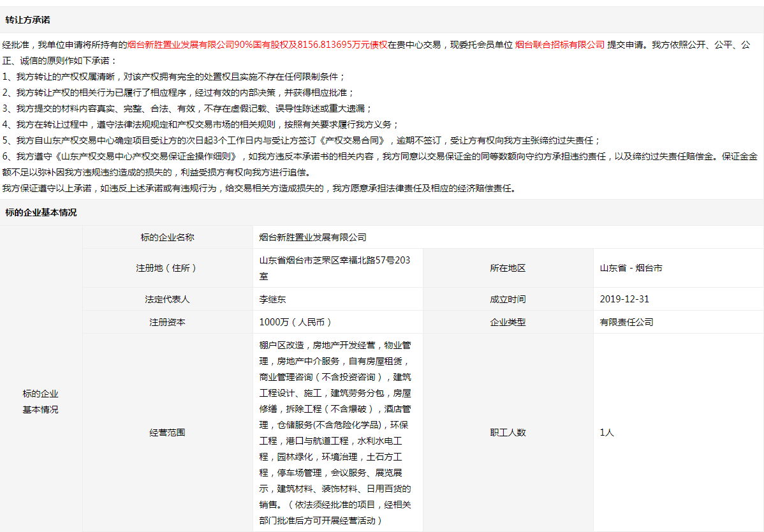Select commitment line 4 about 产权交易市场的相关规则

tap(201, 125)
